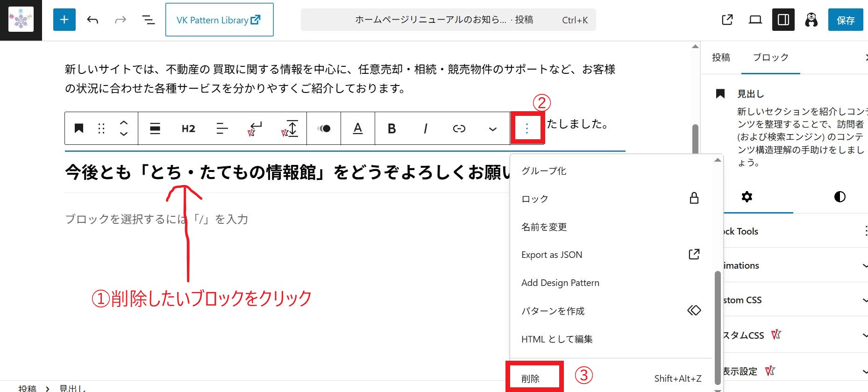Open block options three-dot menu
Viewport: 868px width, 392px height.
527,128
